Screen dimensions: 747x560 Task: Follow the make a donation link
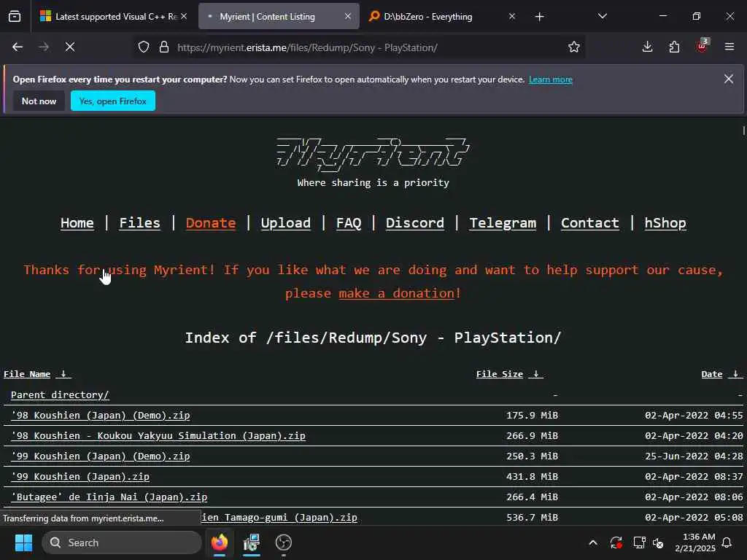(x=396, y=293)
